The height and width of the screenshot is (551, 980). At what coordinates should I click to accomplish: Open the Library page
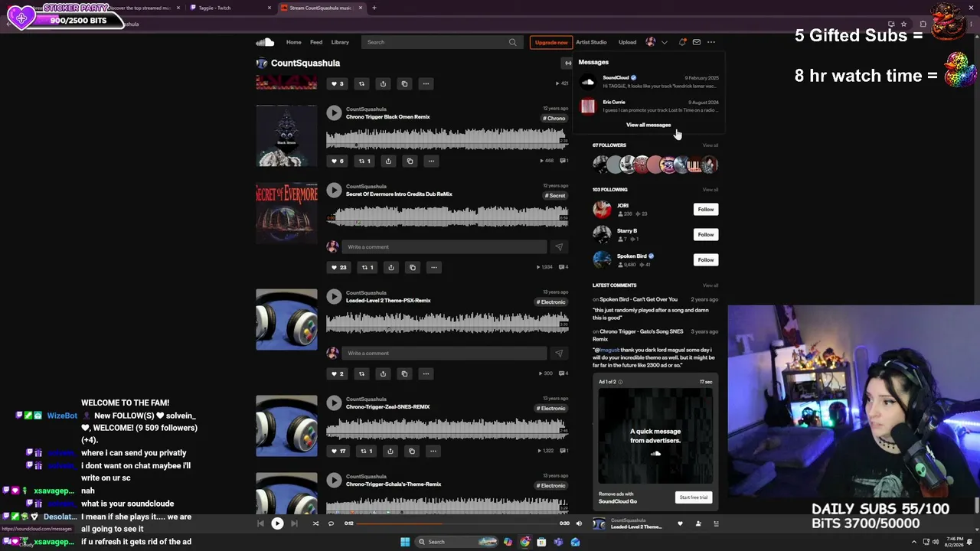coord(340,42)
